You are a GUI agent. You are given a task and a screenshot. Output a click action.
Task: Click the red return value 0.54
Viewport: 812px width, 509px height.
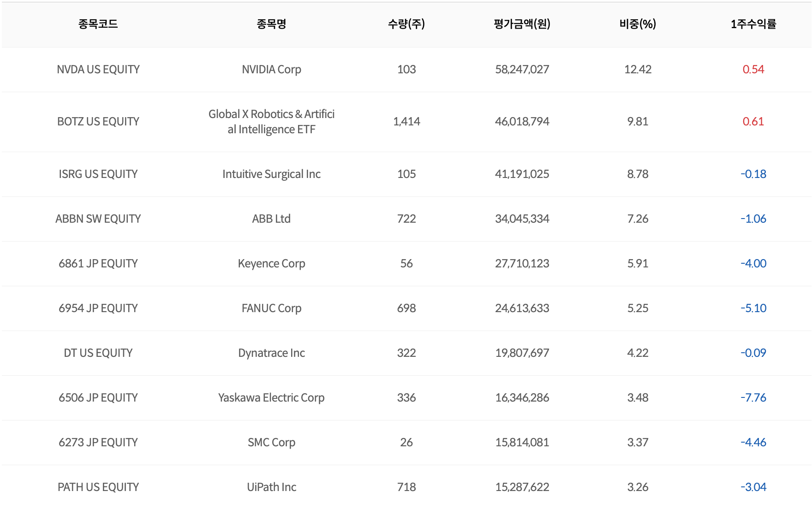coord(753,69)
